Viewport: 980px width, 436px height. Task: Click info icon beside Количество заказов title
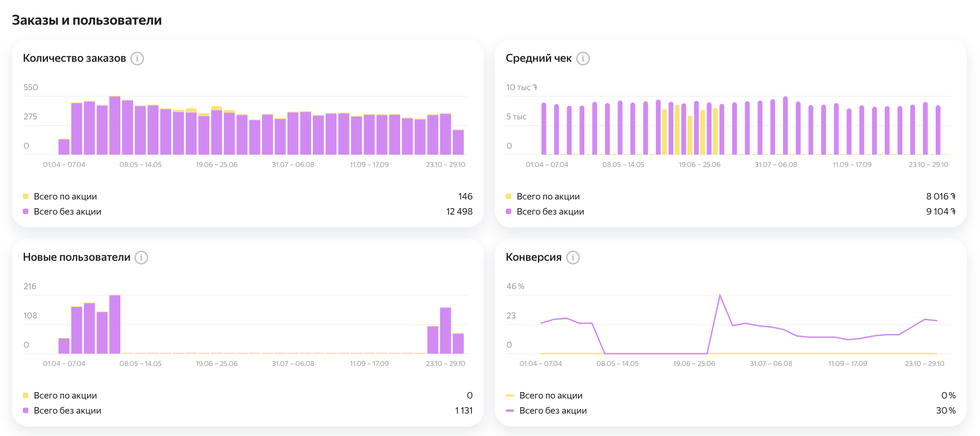click(137, 59)
